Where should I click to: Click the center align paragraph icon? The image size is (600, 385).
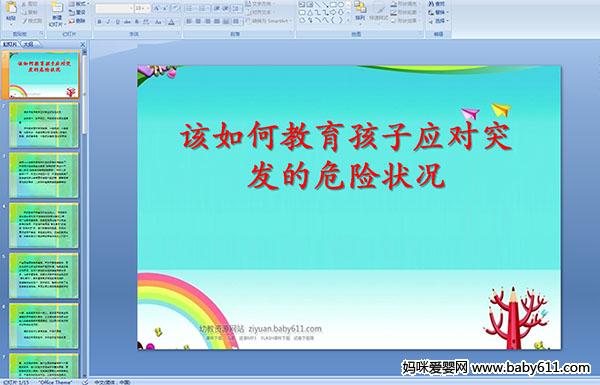[x=198, y=22]
